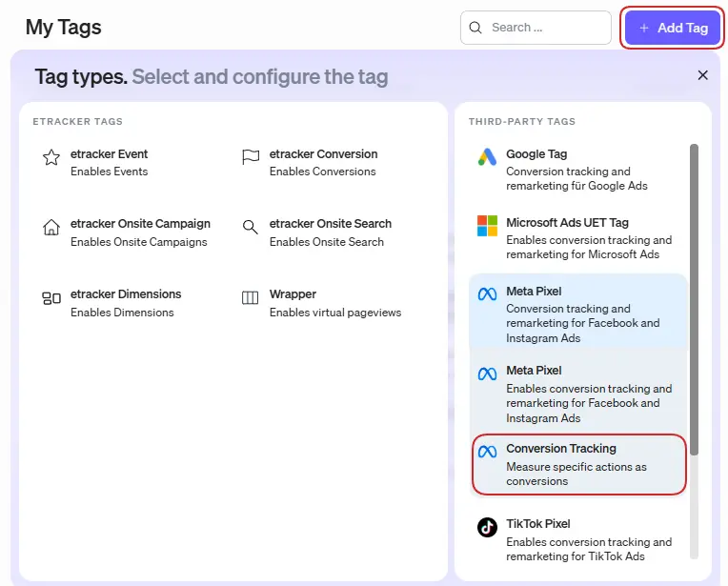The image size is (728, 586).
Task: Click the etracker Event star icon
Action: coord(51,157)
